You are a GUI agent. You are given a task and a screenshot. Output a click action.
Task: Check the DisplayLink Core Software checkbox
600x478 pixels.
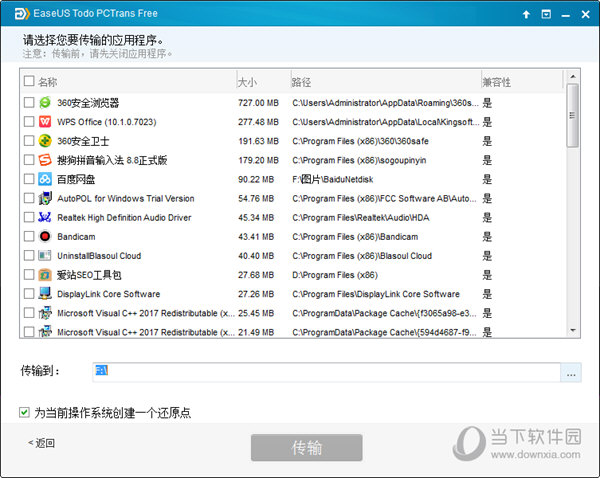pos(29,294)
